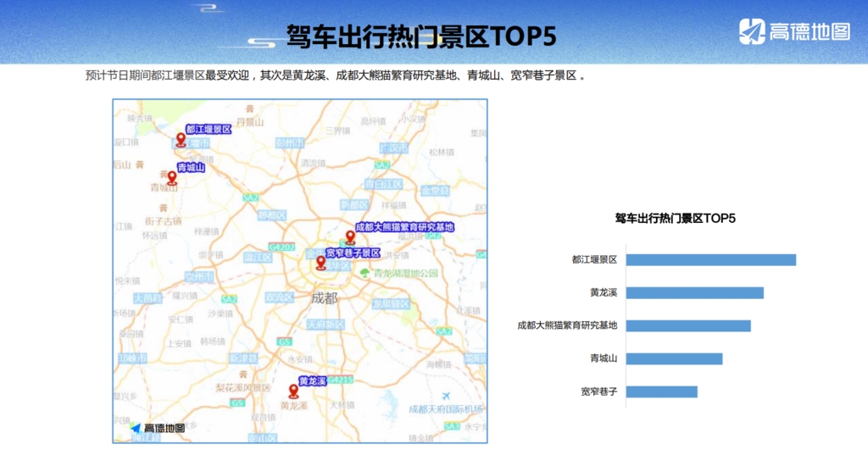Select the 宽窄巷子 bar in the chart
The image size is (868, 461).
(x=661, y=392)
